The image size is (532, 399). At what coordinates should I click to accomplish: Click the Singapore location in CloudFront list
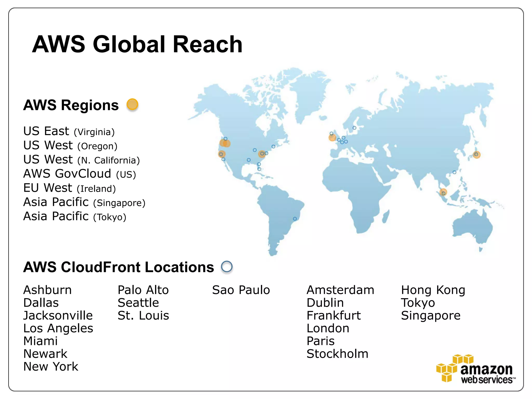[x=431, y=316]
